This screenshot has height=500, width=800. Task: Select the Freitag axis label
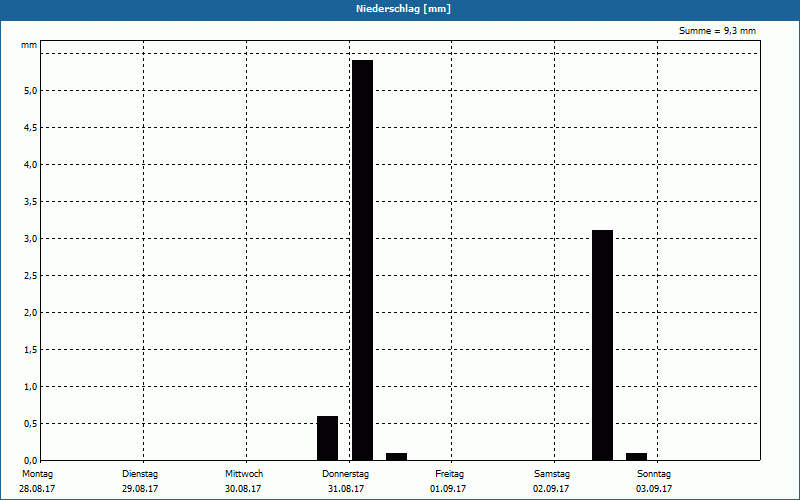(449, 474)
